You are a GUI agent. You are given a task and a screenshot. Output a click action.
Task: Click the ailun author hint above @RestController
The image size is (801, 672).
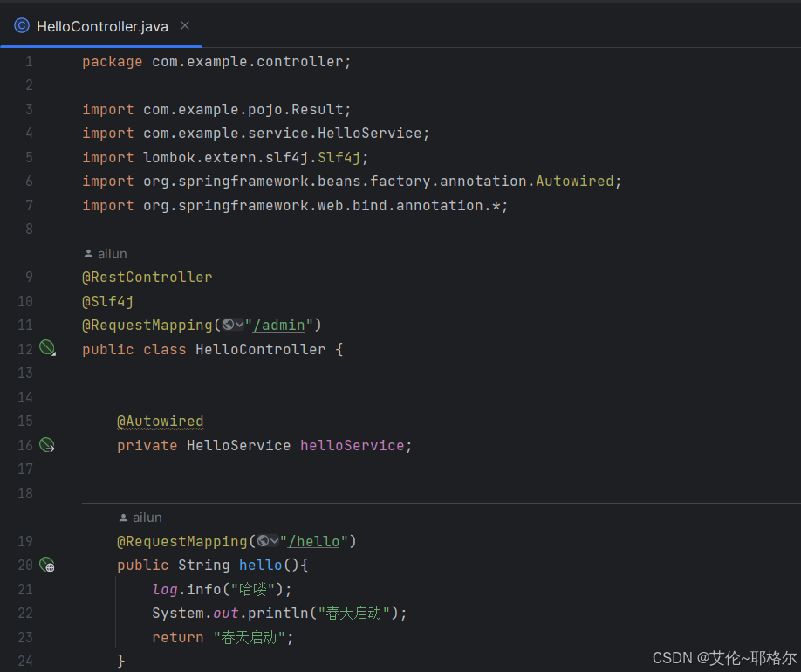[x=106, y=253]
